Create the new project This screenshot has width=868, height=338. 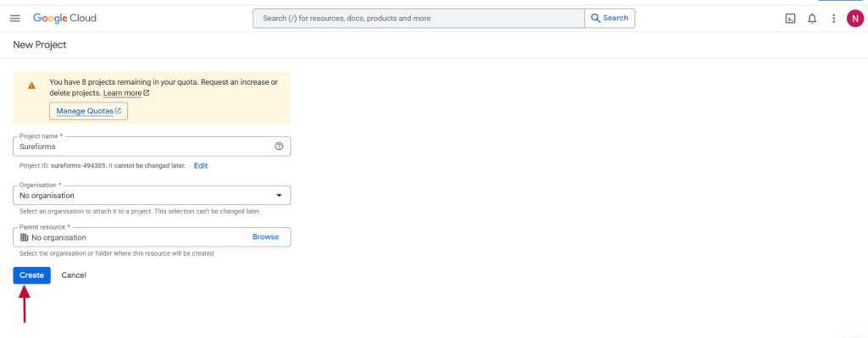[x=31, y=275]
